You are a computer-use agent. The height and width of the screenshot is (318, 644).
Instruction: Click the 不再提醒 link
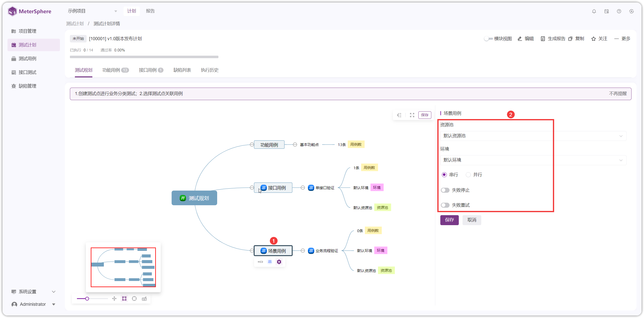tap(618, 94)
